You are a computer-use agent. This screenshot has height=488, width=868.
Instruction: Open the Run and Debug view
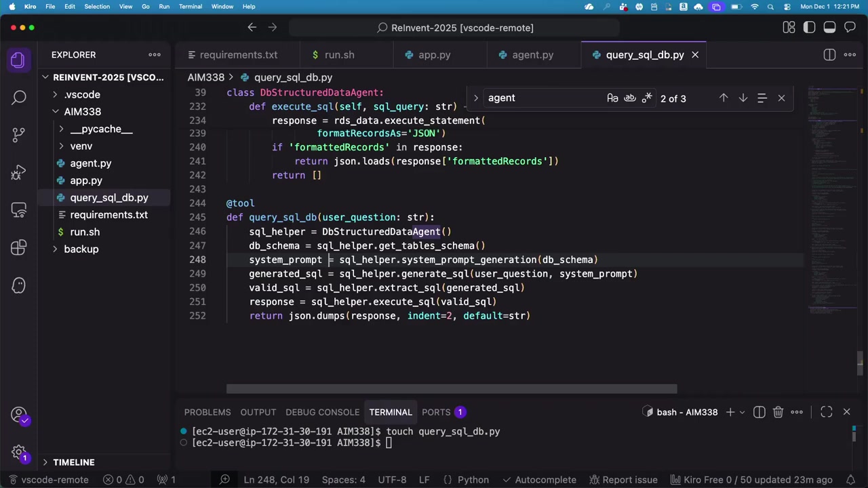tap(18, 173)
